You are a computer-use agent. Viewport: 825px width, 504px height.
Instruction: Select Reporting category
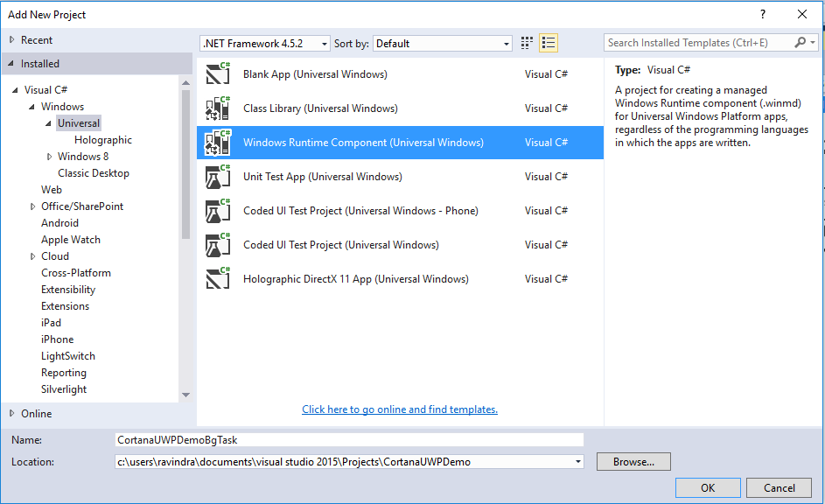64,373
